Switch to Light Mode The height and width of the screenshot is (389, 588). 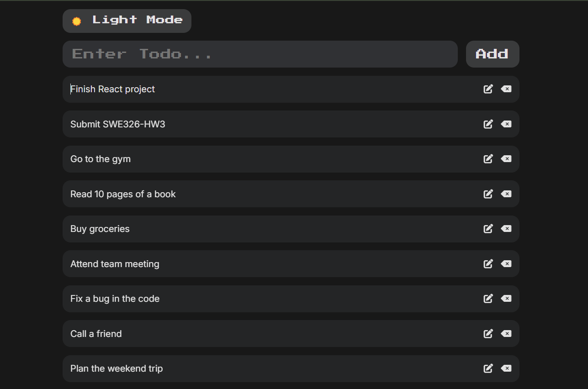[127, 21]
